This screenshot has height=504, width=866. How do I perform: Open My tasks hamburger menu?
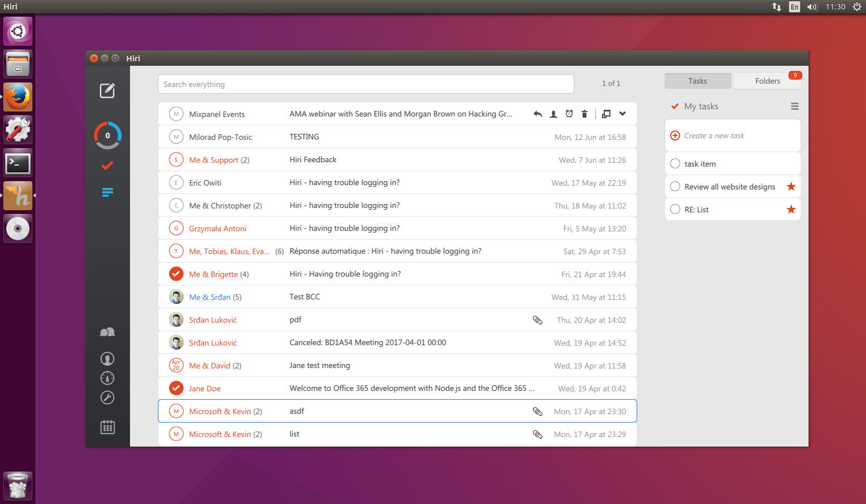click(x=795, y=106)
